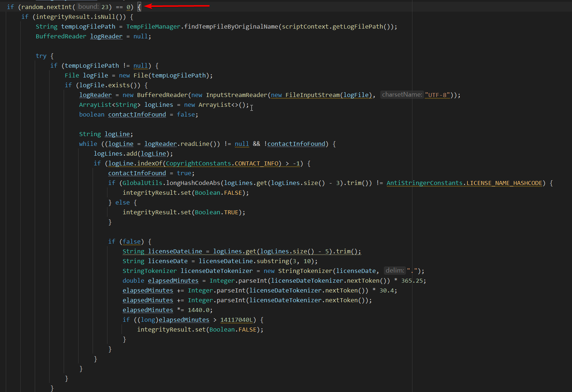The width and height of the screenshot is (572, 392).
Task: Click the while keyword
Action: click(x=88, y=144)
